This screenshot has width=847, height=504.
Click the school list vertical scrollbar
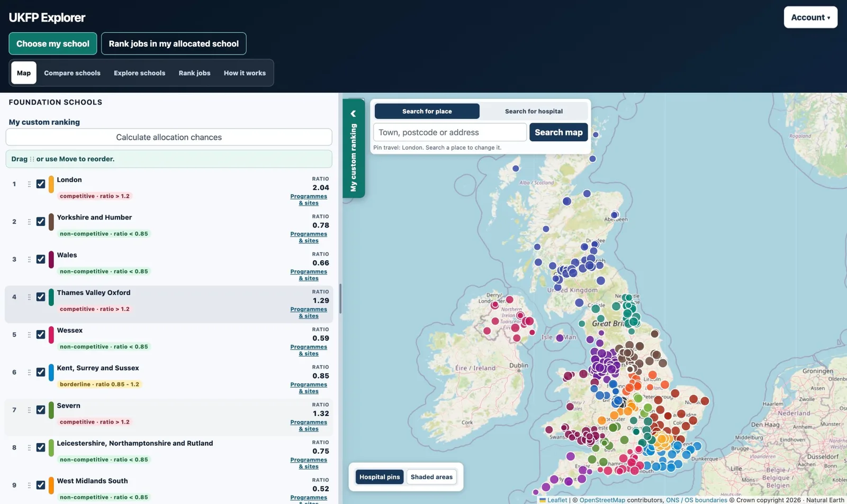click(x=340, y=299)
